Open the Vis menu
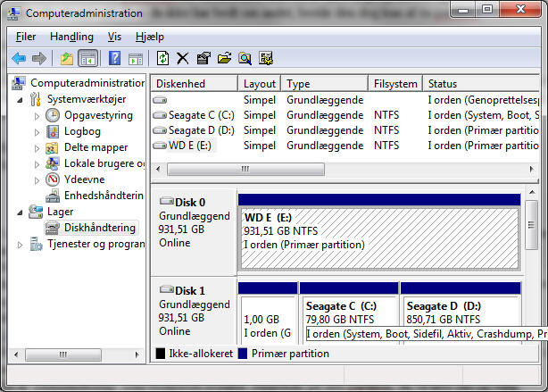 [x=114, y=37]
